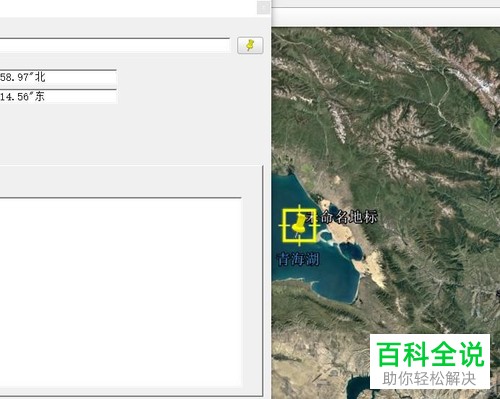Select the yellow pushpin placemark on the map
Screen dimensions: 500x399
click(299, 225)
